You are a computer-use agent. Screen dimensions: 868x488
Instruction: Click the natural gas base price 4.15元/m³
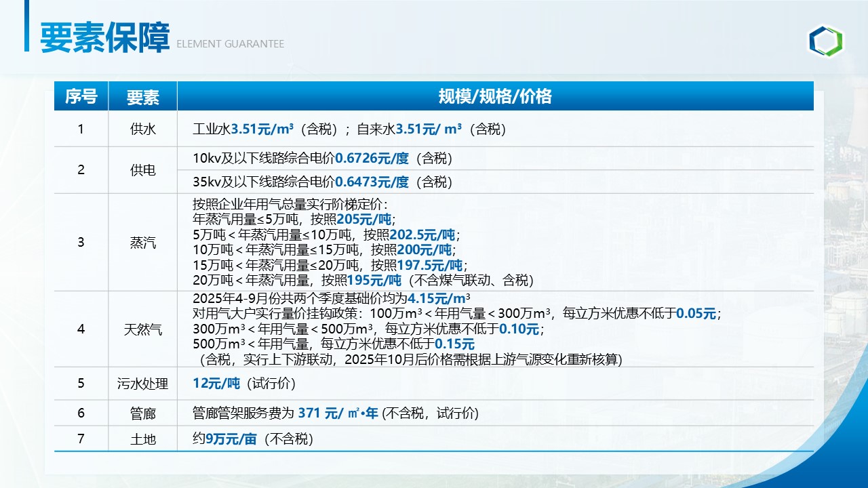(439, 299)
